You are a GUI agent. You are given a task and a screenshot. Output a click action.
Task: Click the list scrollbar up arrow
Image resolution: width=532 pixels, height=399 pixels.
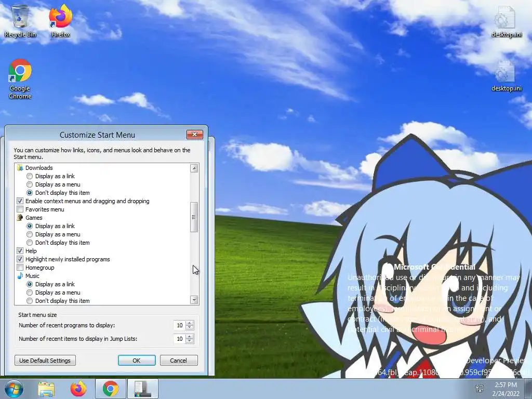194,168
